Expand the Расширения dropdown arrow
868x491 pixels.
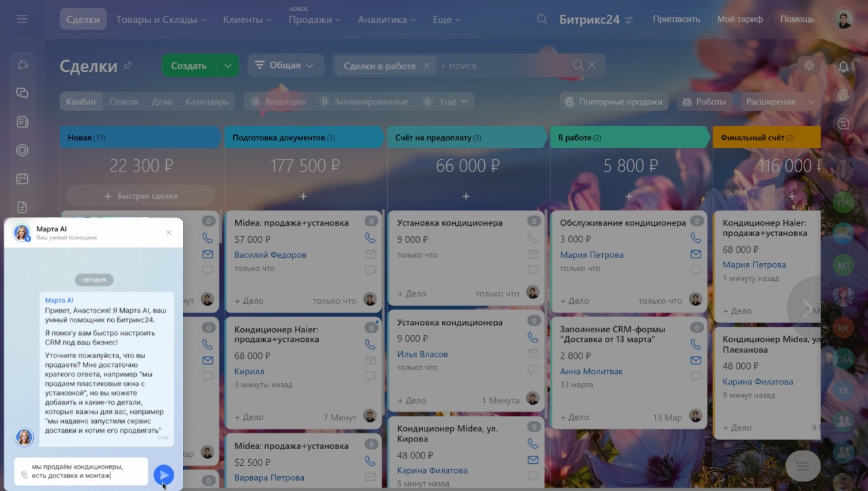tap(811, 102)
